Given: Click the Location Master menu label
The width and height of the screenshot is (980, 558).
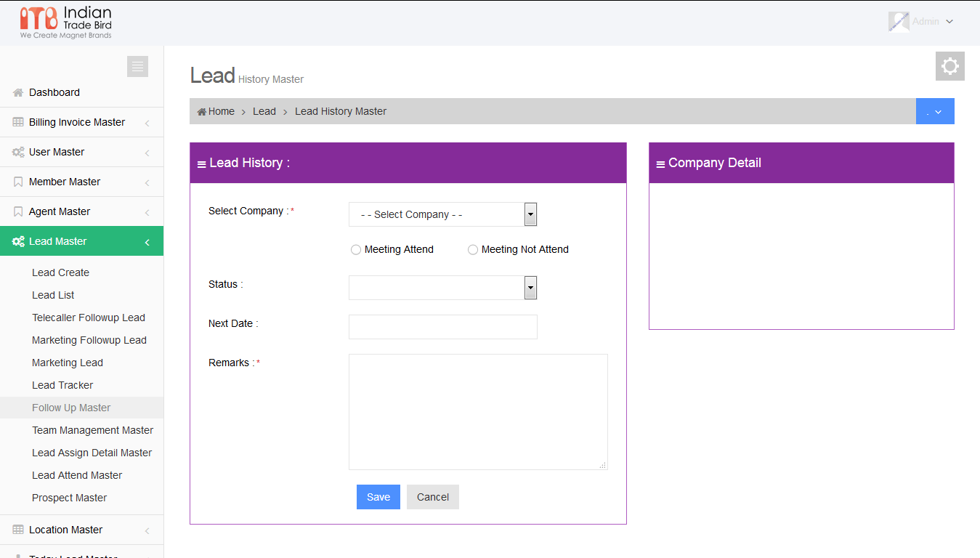Looking at the screenshot, I should (x=65, y=530).
